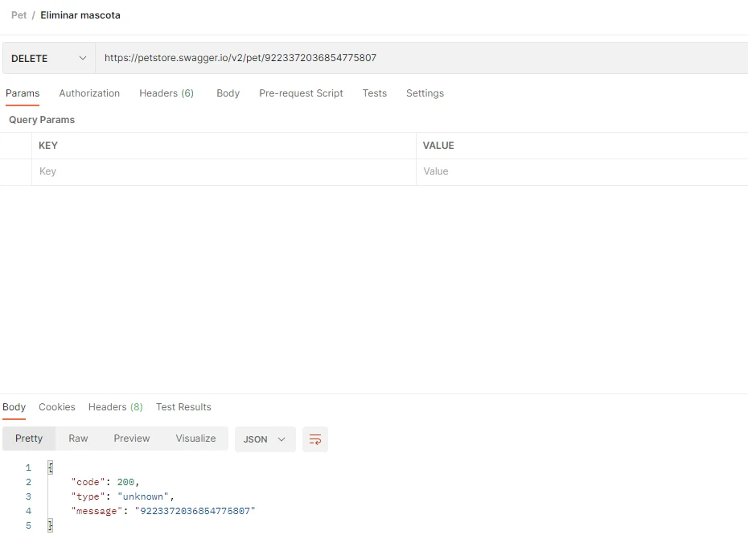Open the response Headers (8) tab
The width and height of the screenshot is (748, 560).
116,407
